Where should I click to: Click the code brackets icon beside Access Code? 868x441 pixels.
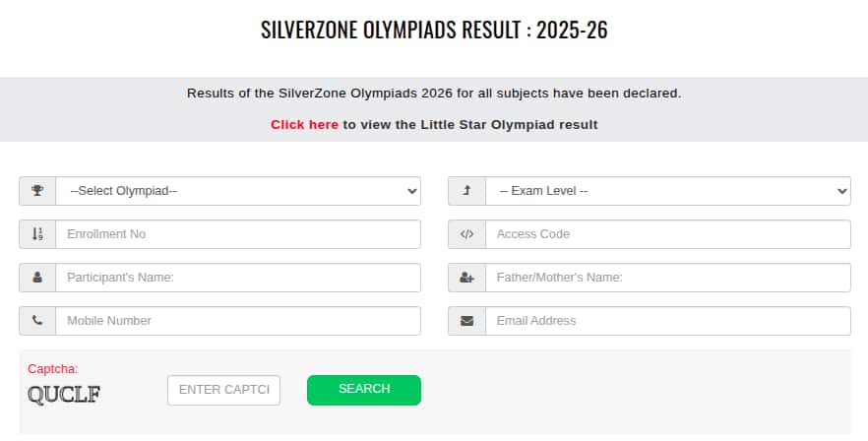coord(466,234)
